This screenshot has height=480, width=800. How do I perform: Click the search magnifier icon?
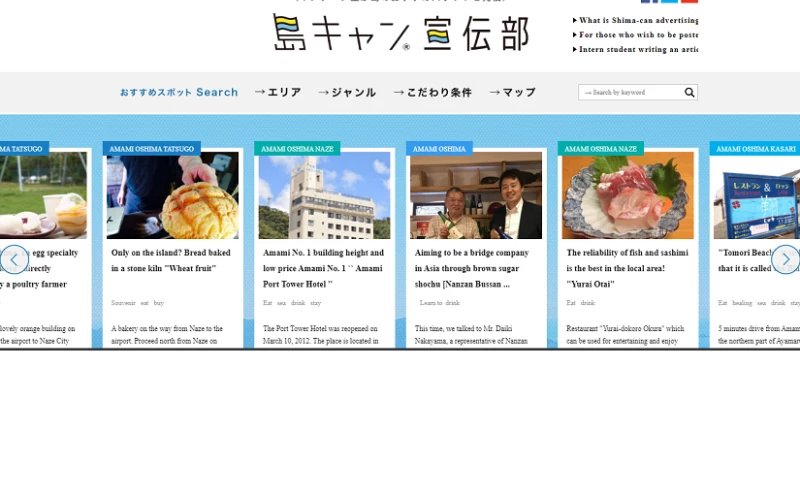click(x=689, y=92)
